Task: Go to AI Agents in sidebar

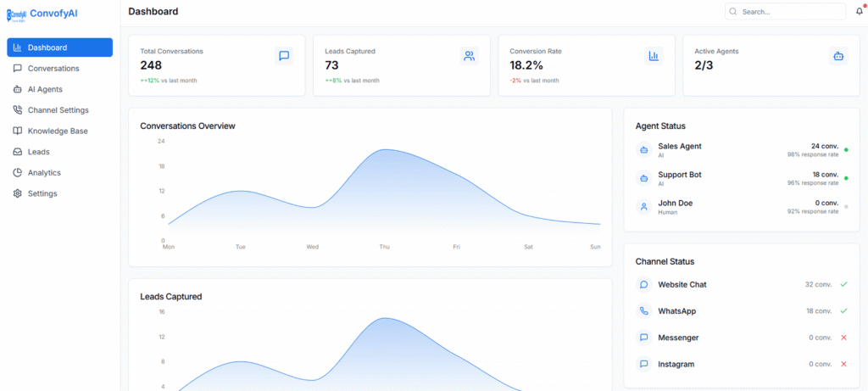Action: pyautogui.click(x=45, y=89)
